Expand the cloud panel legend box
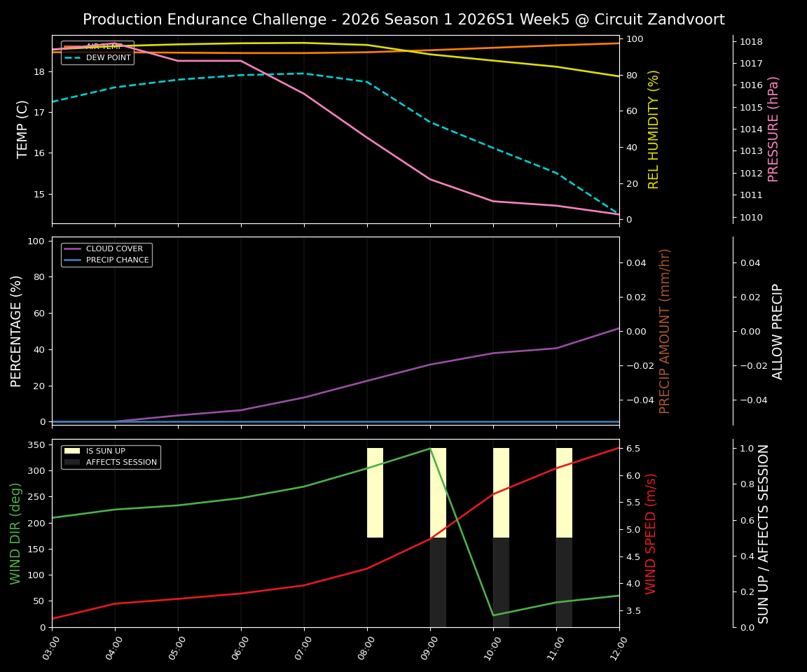Screen dimensions: 807x672 (106, 253)
